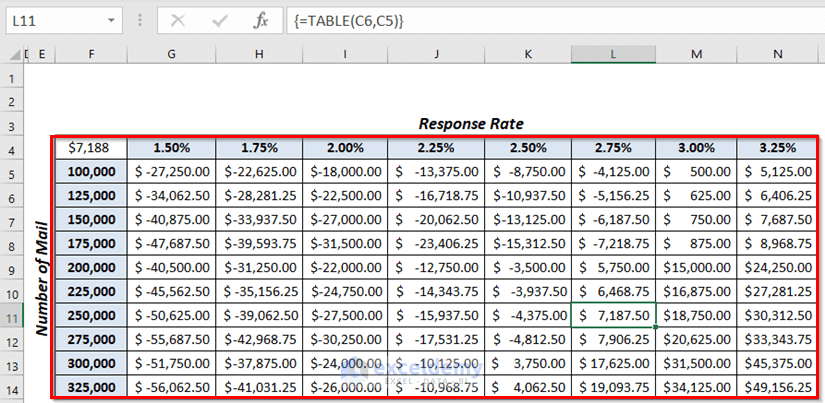Select cell with $ -6,187.50
The width and height of the screenshot is (825, 403).
coord(613,219)
